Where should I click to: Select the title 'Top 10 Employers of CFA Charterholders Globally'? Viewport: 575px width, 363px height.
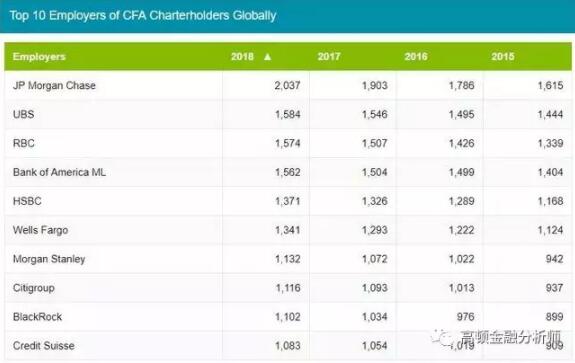(143, 15)
